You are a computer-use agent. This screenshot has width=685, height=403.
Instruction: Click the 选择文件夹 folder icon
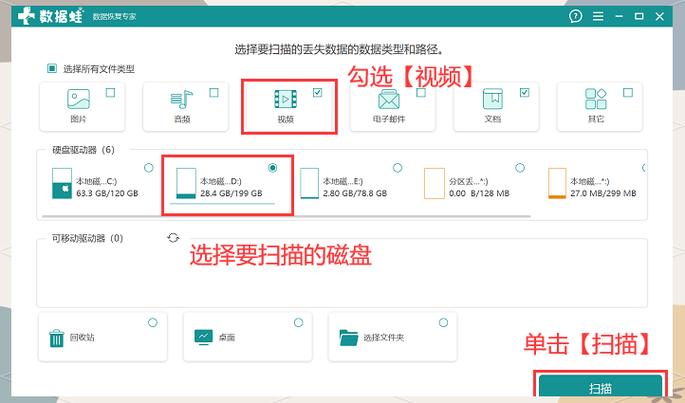[x=349, y=337]
